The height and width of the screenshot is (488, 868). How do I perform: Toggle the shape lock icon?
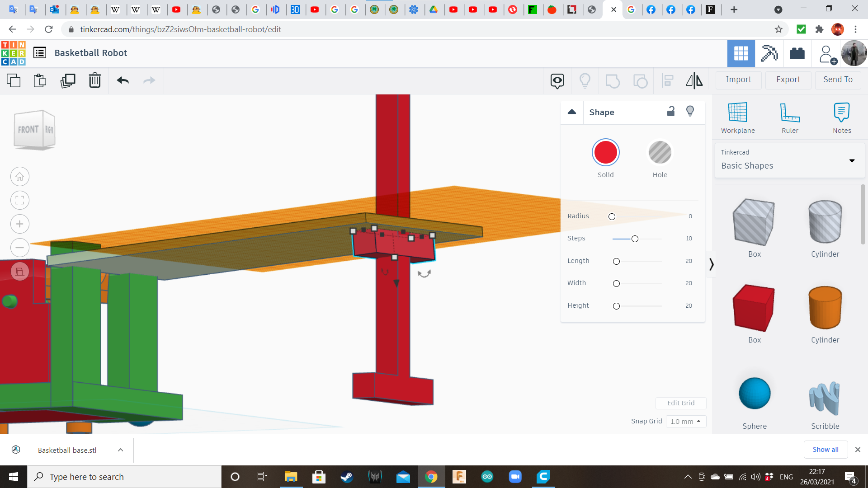pos(671,112)
